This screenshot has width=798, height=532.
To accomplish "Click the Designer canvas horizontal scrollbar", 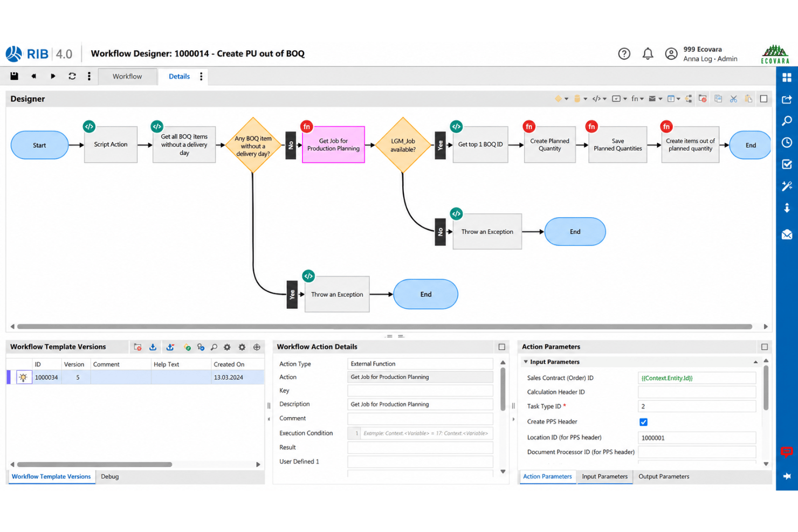I will pyautogui.click(x=384, y=327).
